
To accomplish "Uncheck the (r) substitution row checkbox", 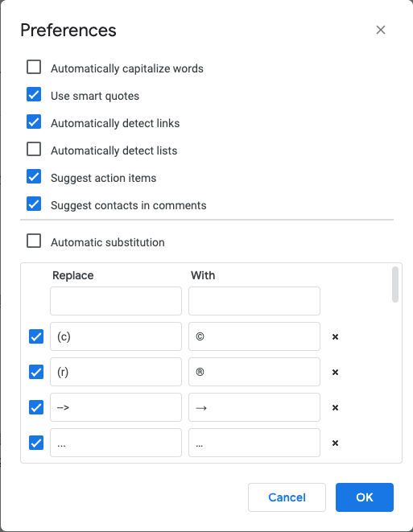I will [36, 372].
